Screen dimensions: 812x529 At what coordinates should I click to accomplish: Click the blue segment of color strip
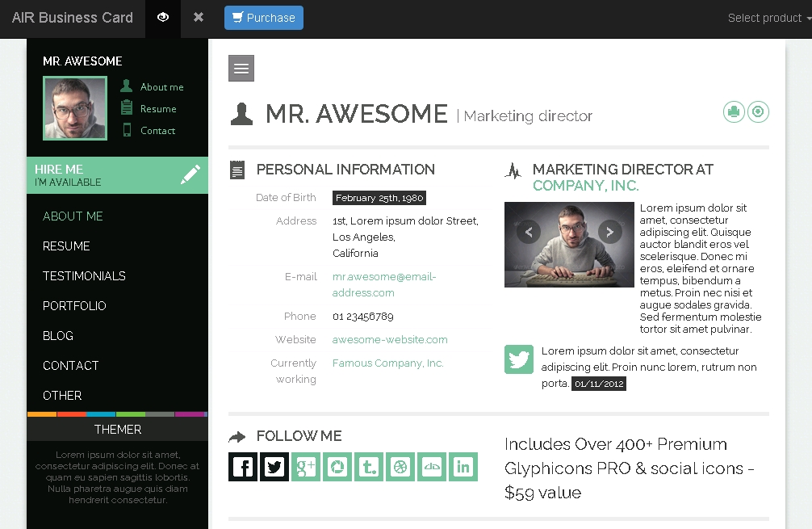click(x=102, y=414)
